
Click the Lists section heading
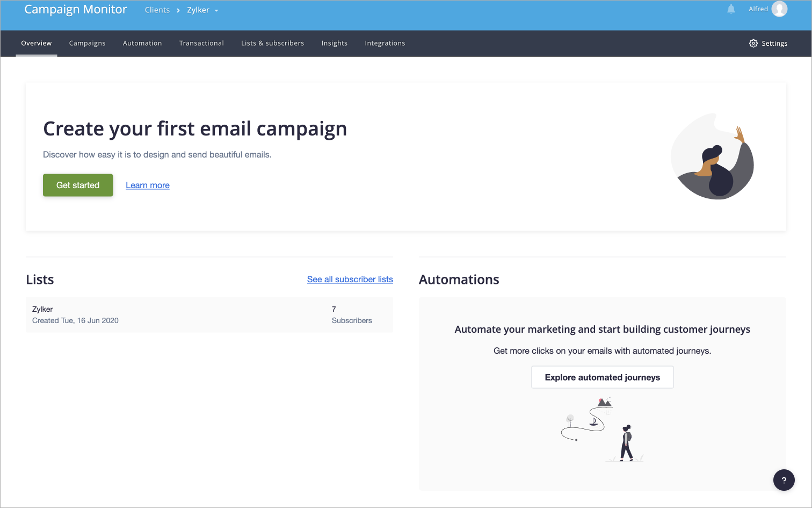click(x=40, y=280)
